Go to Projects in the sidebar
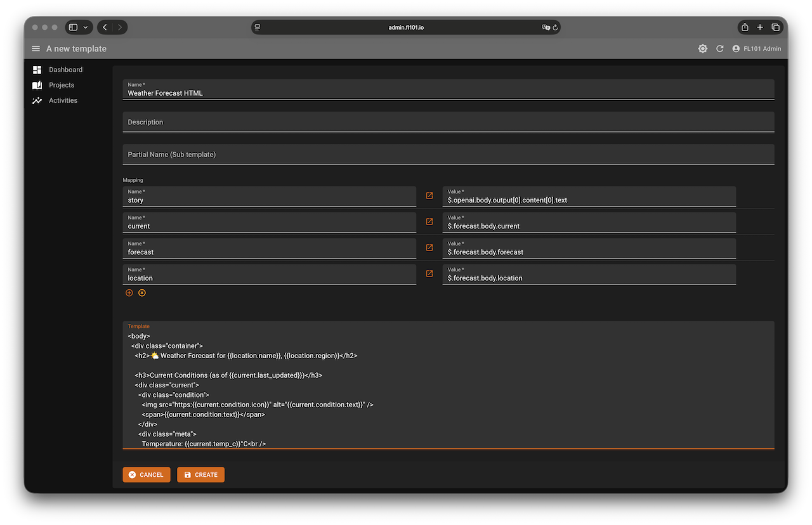Image resolution: width=812 pixels, height=525 pixels. tap(62, 85)
